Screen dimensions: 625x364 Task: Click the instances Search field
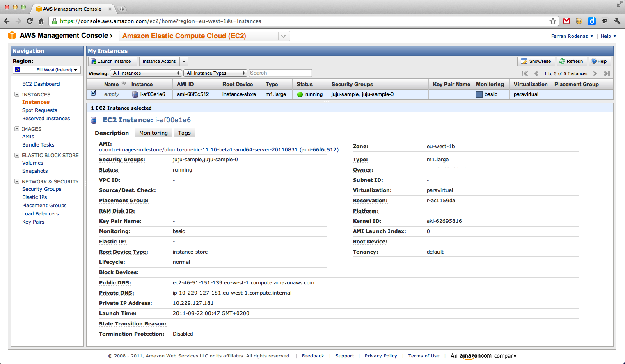[280, 73]
